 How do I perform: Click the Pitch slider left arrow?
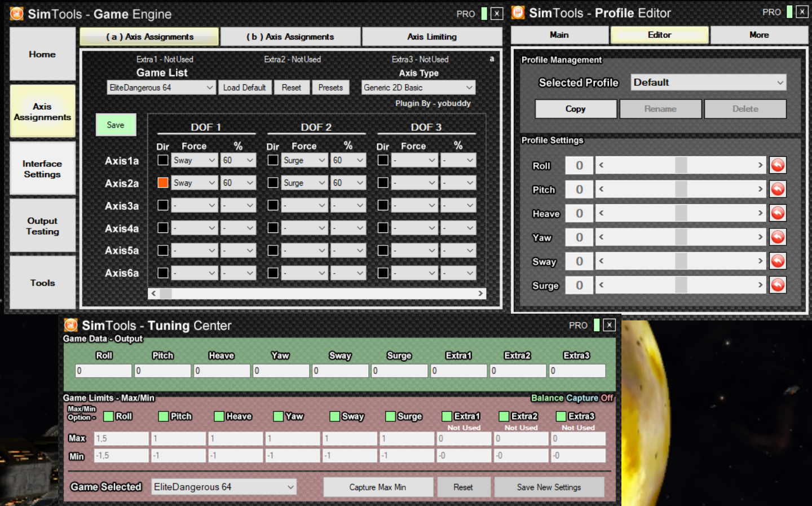point(601,189)
